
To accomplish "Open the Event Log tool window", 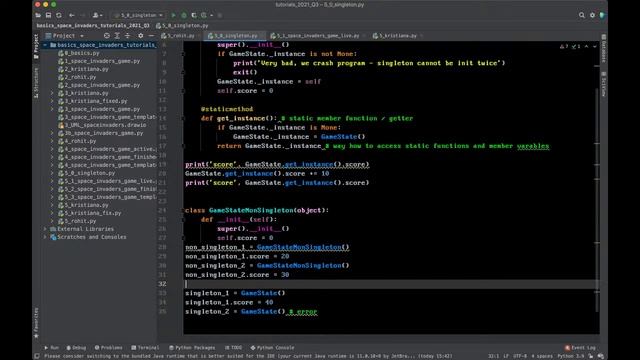I will 580,348.
